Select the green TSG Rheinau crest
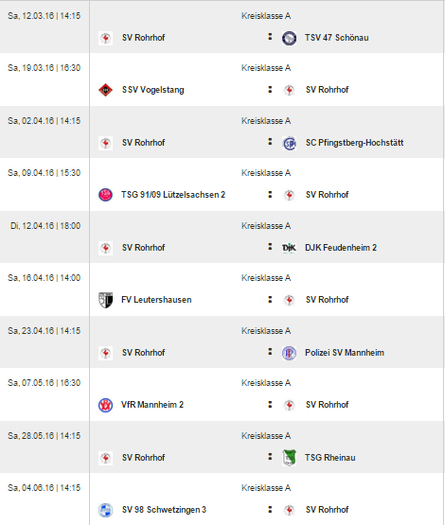 tap(289, 458)
